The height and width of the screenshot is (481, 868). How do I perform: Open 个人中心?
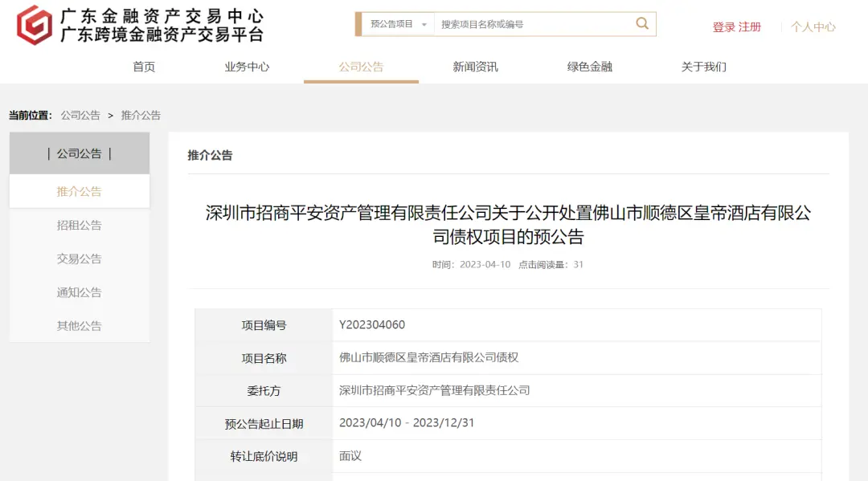point(813,27)
